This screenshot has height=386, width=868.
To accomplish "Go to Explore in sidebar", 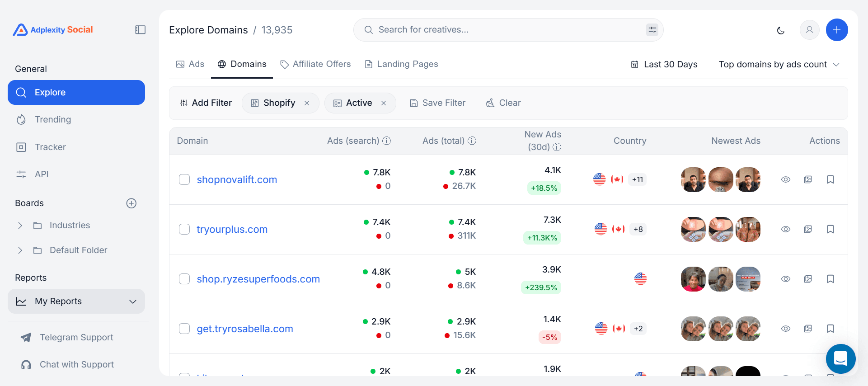I will coord(76,93).
